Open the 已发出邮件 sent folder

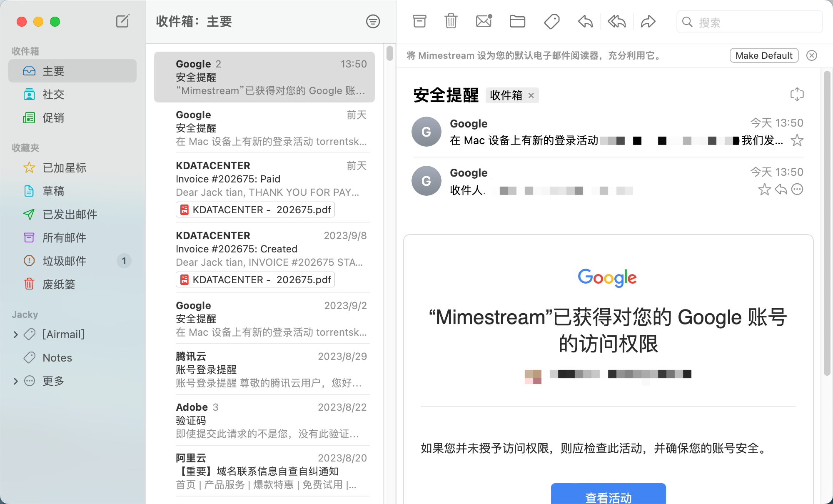[x=72, y=214]
